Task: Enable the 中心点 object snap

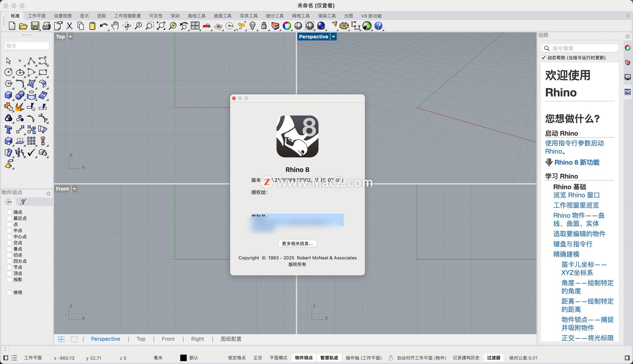Action: 10,236
